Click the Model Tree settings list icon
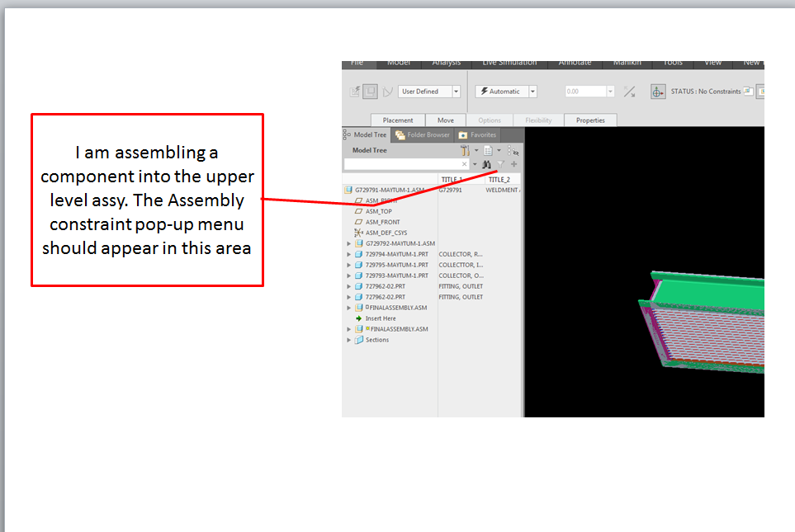795x532 pixels. (489, 150)
